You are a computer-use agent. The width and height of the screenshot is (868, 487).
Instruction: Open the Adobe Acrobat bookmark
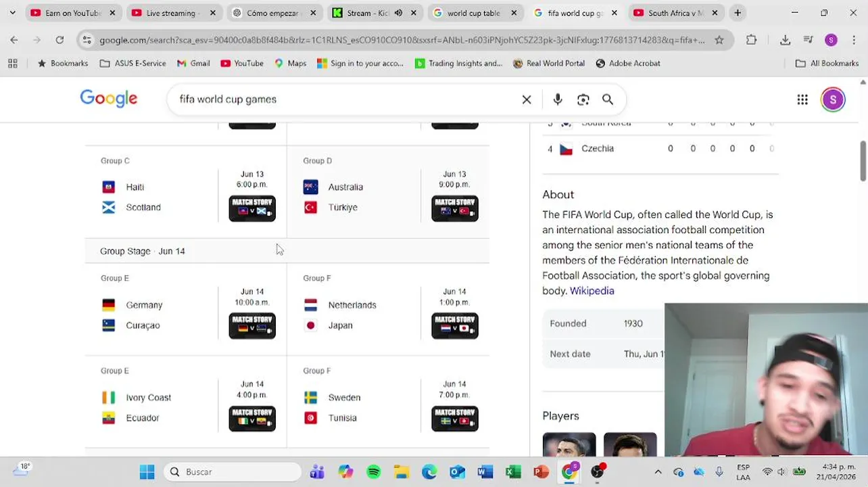(627, 64)
